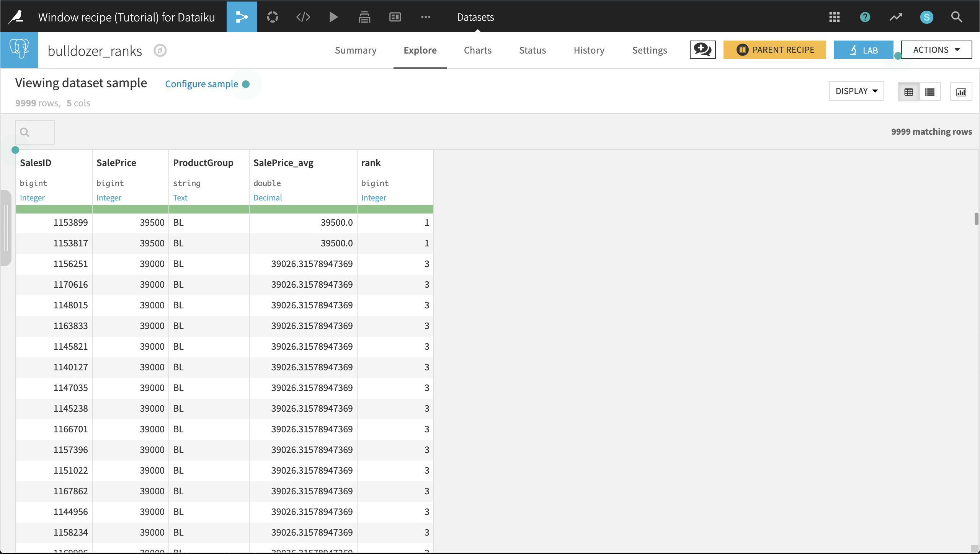This screenshot has width=980, height=554.
Task: Click the Text meaning under ProductGroup
Action: click(180, 198)
